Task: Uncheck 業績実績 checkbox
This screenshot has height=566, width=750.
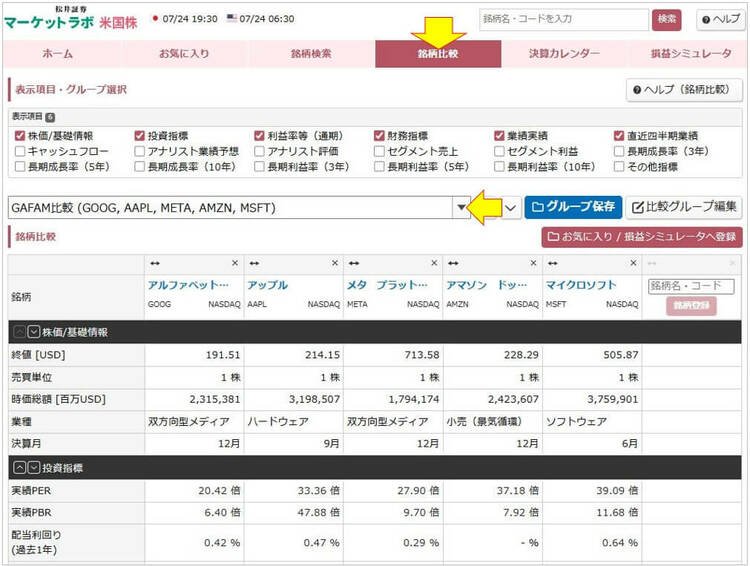Action: click(x=499, y=136)
